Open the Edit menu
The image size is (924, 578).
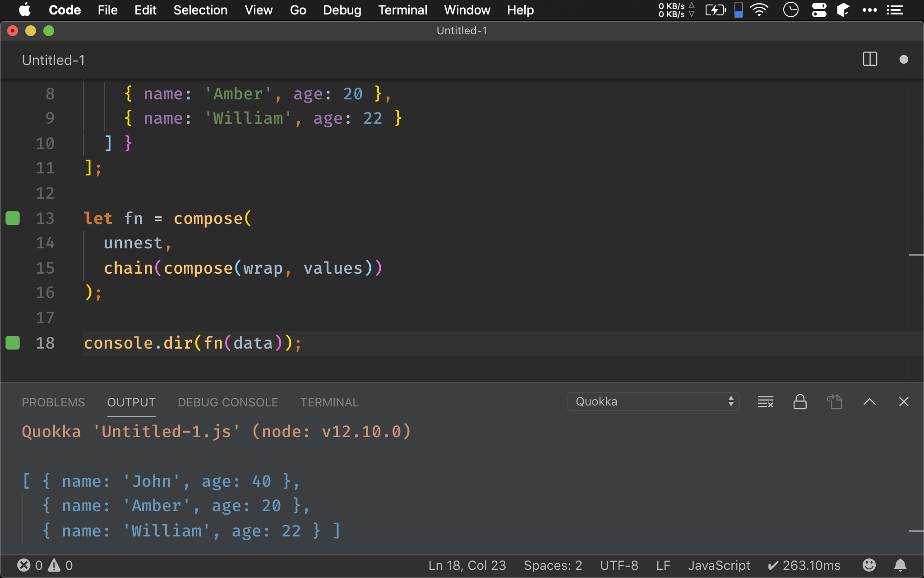[145, 10]
